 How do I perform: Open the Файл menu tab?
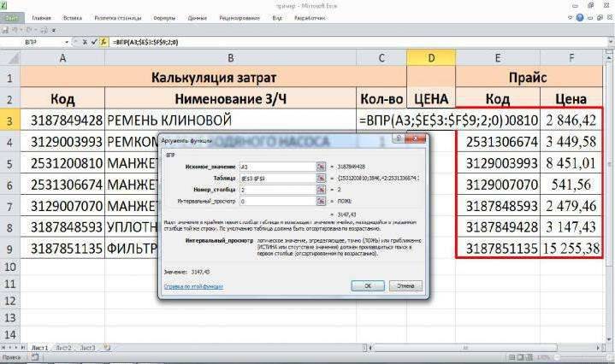11,17
